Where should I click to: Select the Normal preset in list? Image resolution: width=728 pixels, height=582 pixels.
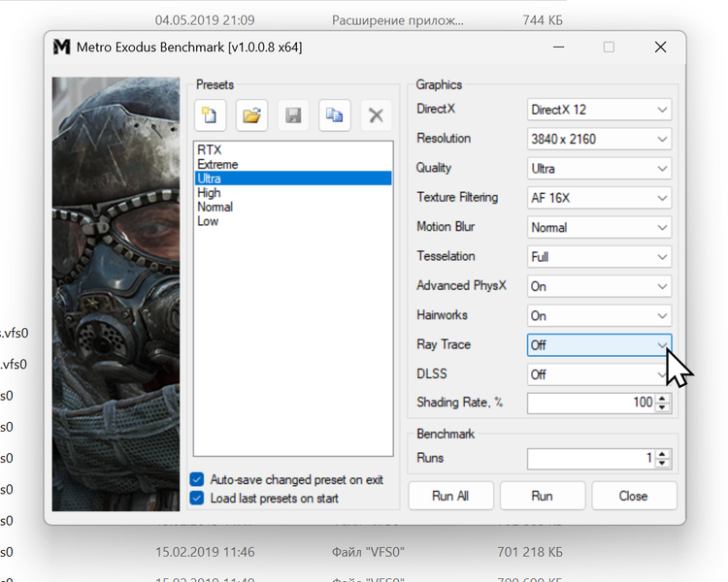pos(293,207)
